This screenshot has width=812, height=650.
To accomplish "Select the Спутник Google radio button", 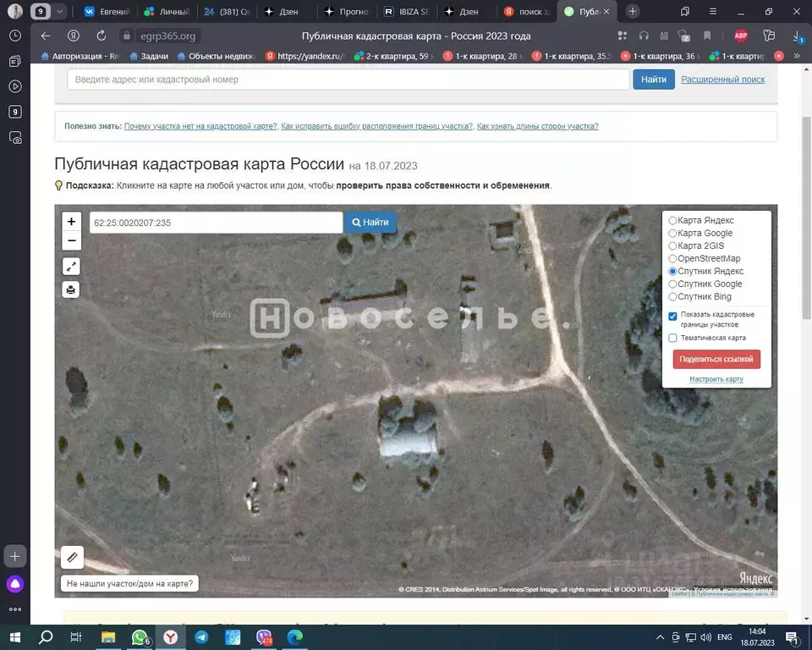I will [672, 284].
